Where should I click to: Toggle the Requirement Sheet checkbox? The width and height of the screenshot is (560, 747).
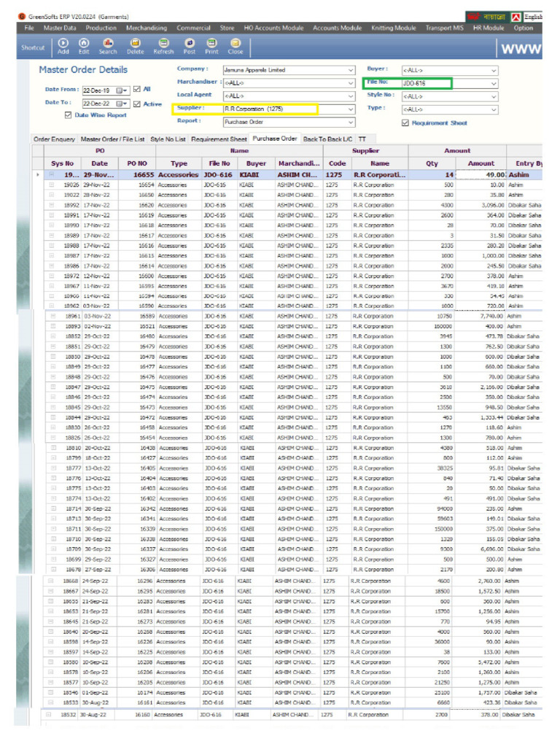[405, 123]
